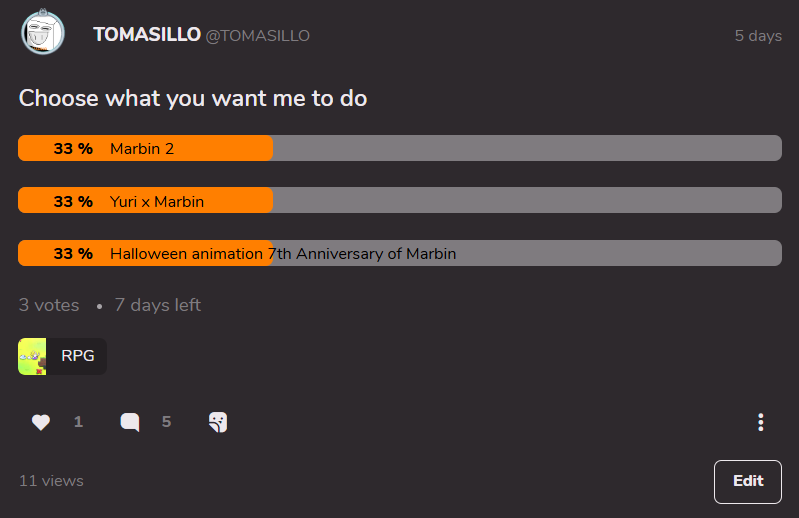Open the post via 5 days timestamp
This screenshot has width=799, height=518.
(x=758, y=36)
